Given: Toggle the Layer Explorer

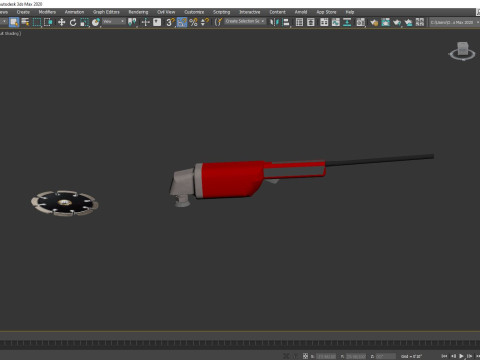Looking at the screenshot, I should pos(311,22).
